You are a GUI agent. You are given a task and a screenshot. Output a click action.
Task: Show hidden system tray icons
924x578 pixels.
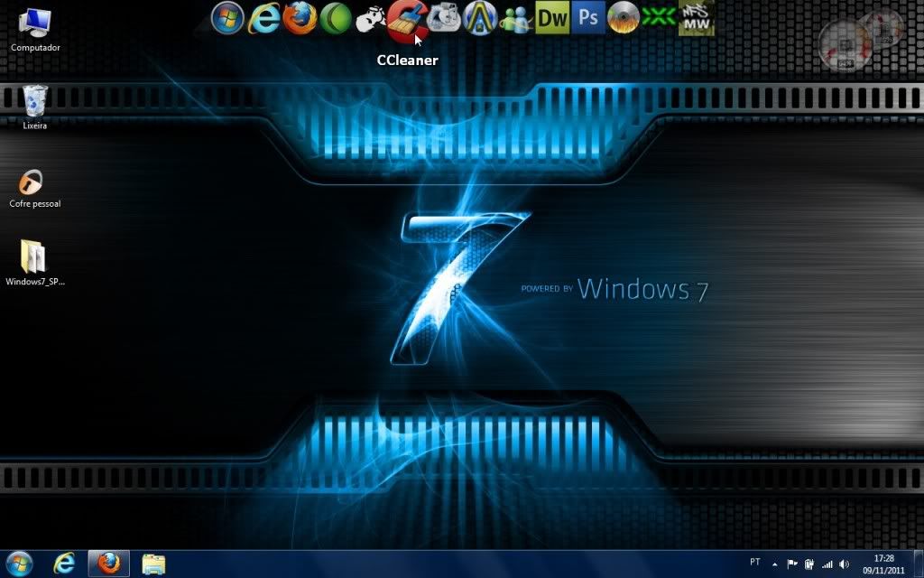pos(774,564)
